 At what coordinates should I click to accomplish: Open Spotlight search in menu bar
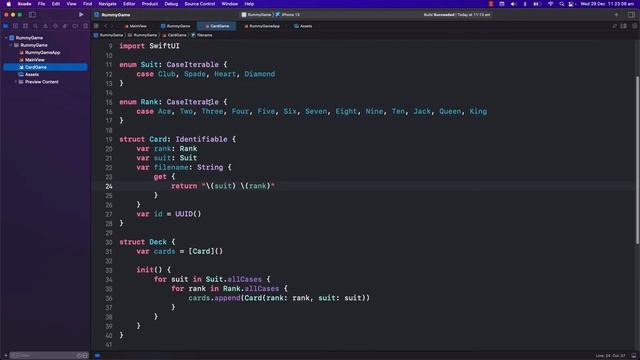click(x=561, y=4)
